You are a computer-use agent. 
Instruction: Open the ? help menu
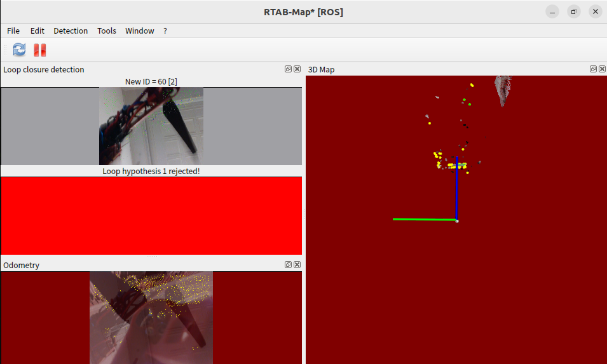coord(165,31)
